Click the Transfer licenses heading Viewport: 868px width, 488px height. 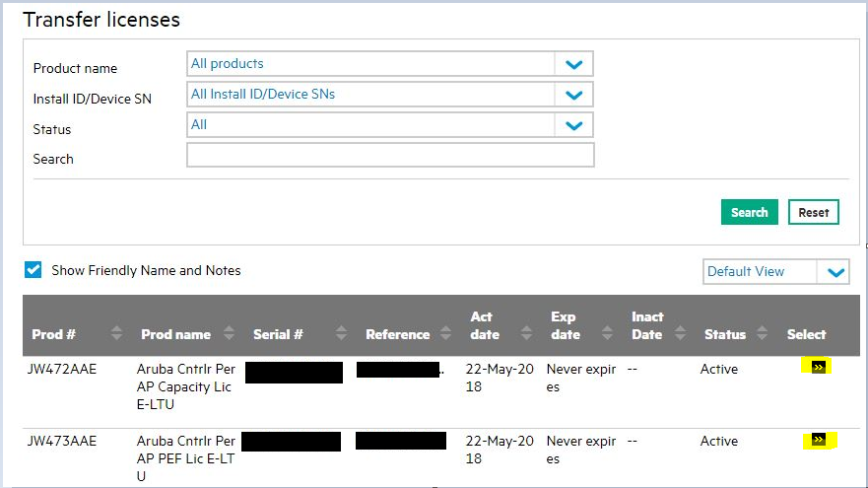pyautogui.click(x=101, y=20)
